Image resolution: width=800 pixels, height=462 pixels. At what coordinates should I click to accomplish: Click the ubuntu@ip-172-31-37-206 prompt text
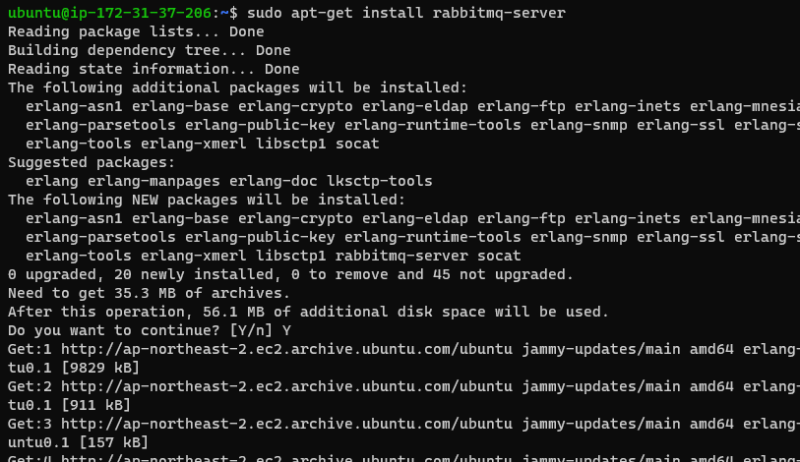(112, 13)
